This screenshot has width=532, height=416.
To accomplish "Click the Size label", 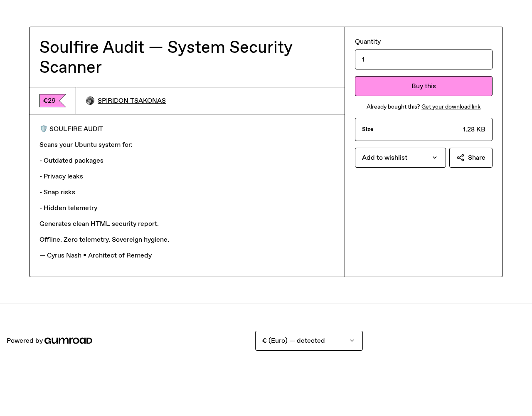I will (x=368, y=129).
